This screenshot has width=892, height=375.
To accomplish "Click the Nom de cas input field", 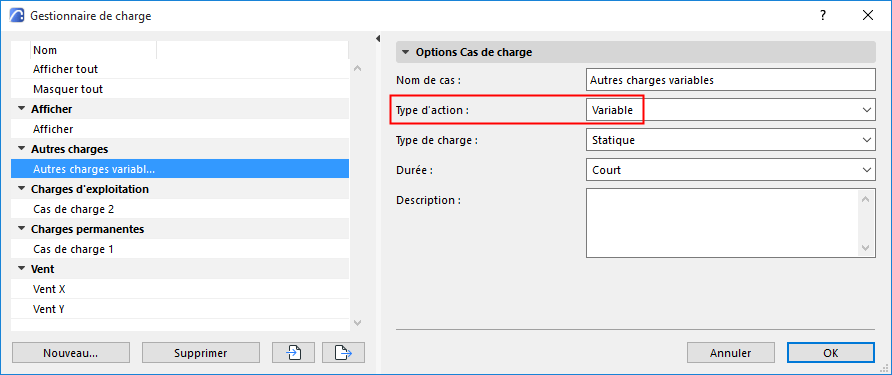I will click(730, 80).
